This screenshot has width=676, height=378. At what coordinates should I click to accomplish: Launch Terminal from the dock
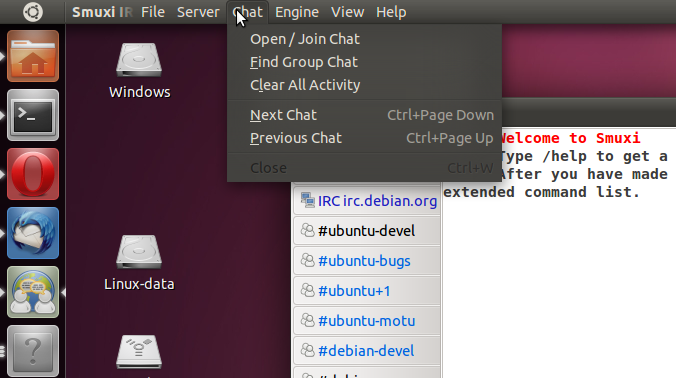coord(33,115)
